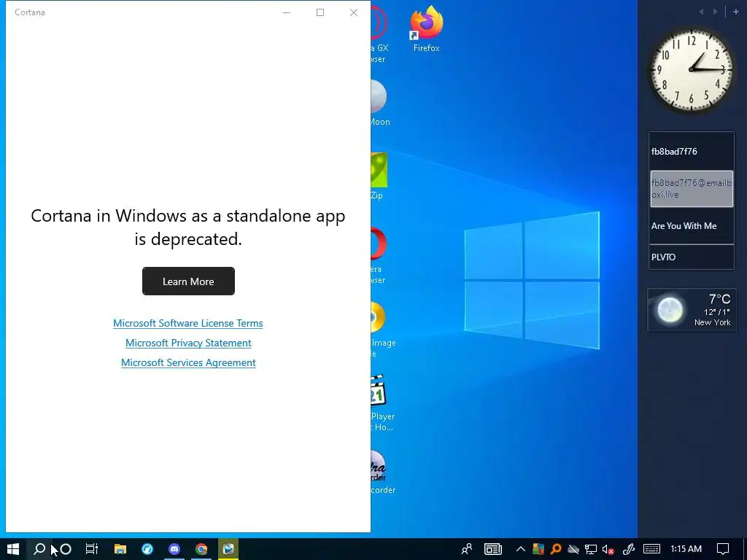Viewport: 747px width, 560px height.
Task: Open the blue compass browser taskbar icon
Action: 147,549
